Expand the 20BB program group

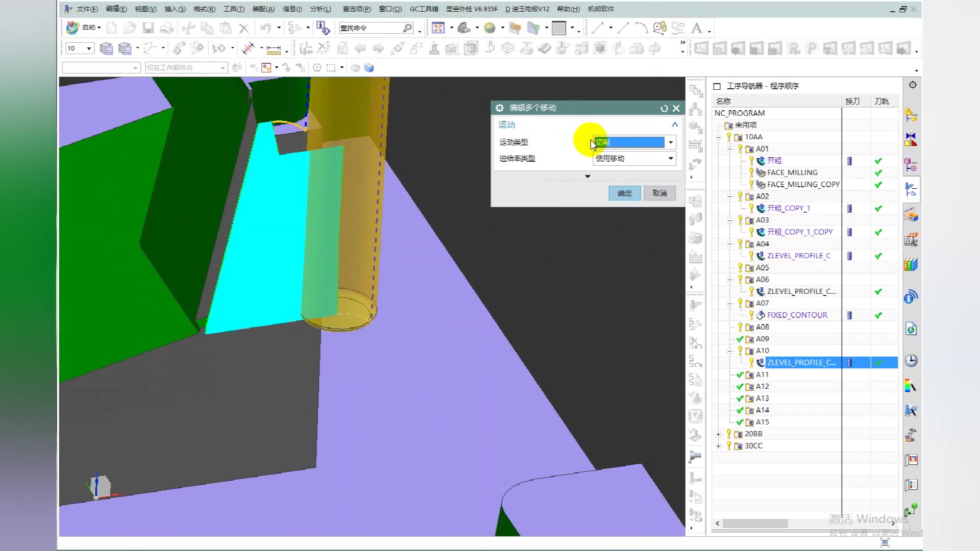click(x=719, y=434)
